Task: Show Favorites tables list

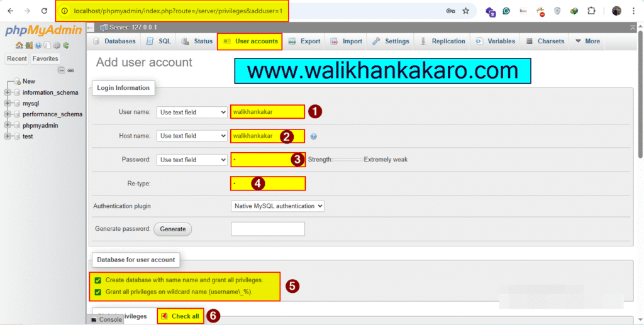Action: tap(45, 58)
